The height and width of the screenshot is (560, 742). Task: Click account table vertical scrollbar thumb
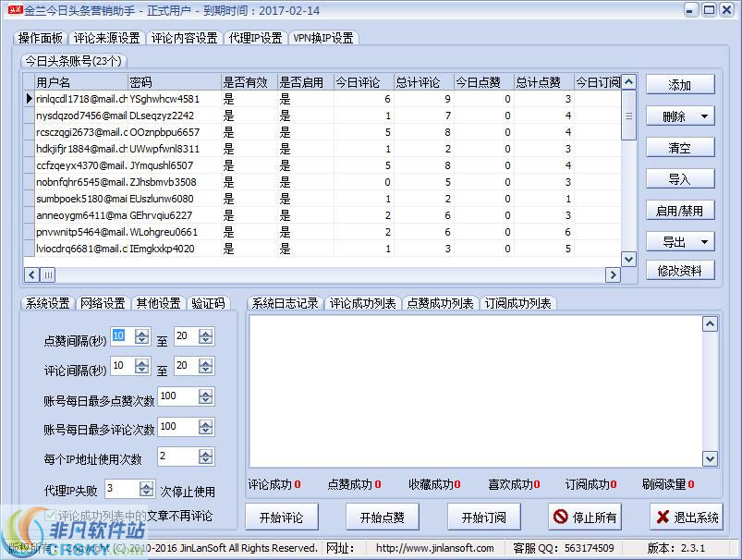[x=628, y=115]
